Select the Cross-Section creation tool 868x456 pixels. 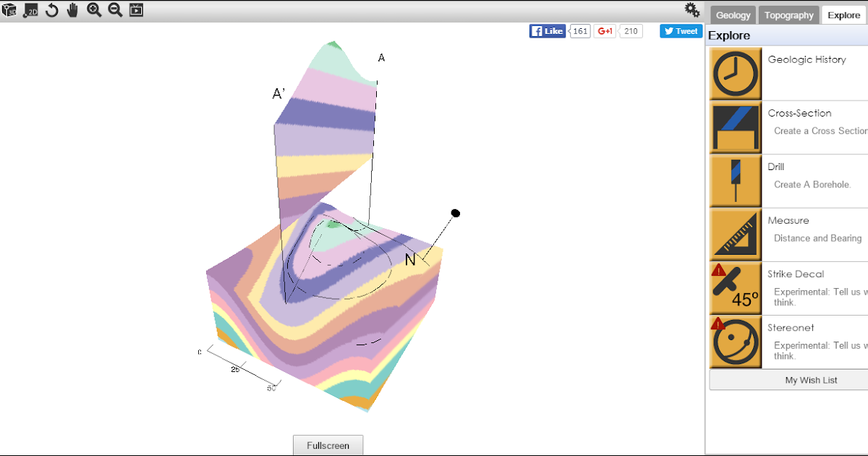click(x=735, y=126)
